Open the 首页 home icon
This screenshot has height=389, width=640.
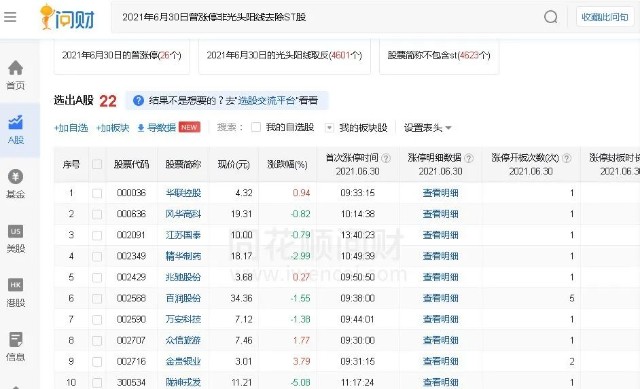click(16, 68)
